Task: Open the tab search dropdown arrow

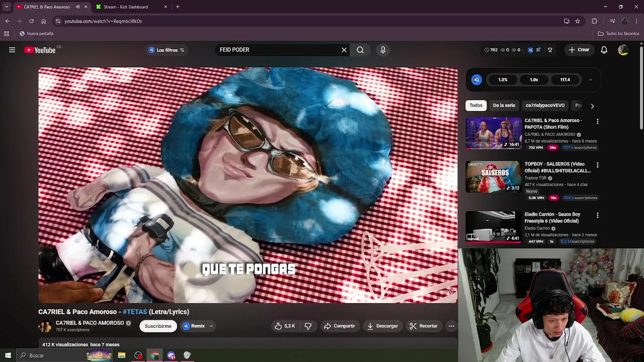Action: click(7, 7)
